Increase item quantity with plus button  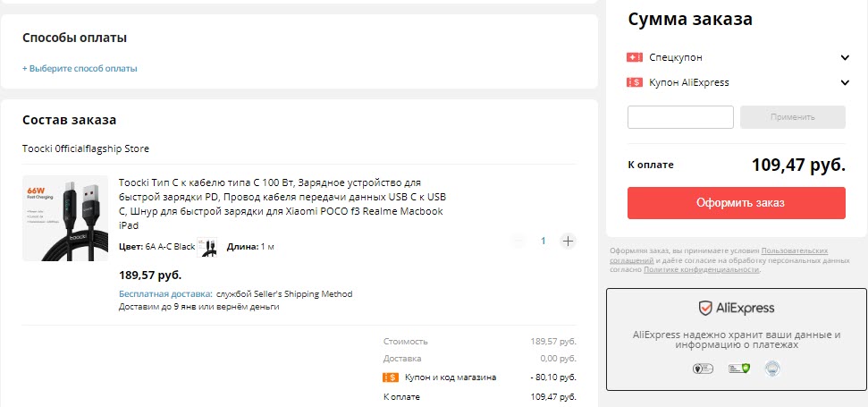coord(568,242)
